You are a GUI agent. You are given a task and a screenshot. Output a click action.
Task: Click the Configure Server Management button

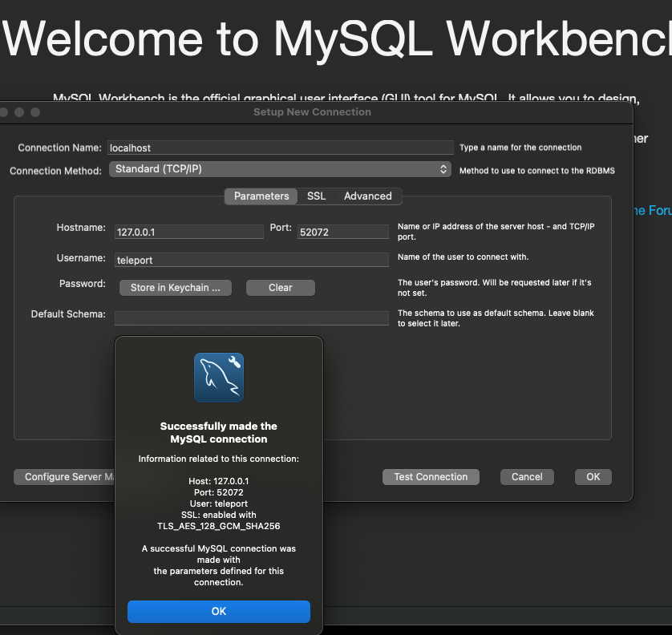tap(64, 477)
